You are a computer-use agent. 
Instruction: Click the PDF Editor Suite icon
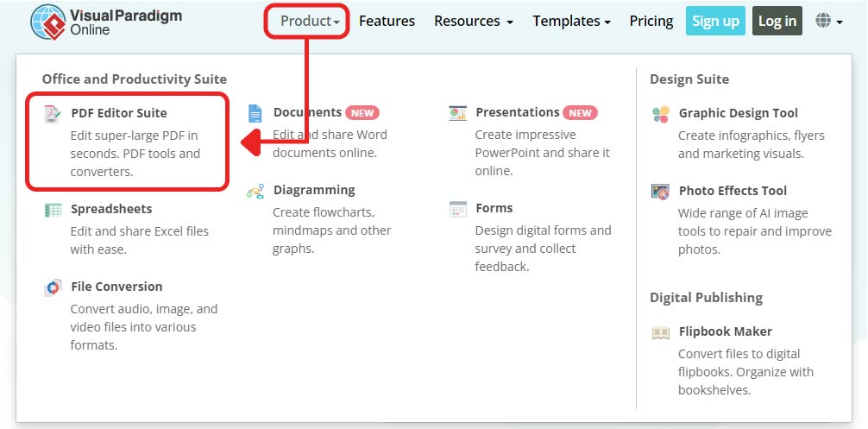53,113
